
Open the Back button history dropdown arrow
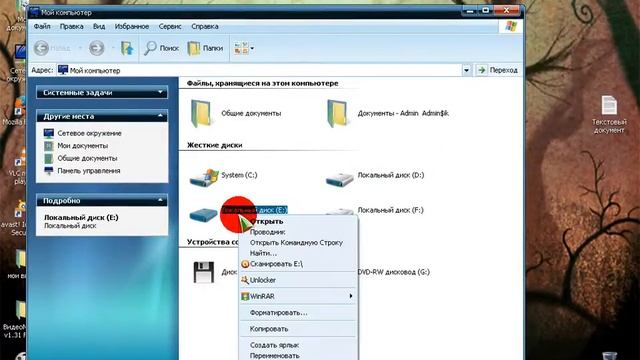[x=80, y=48]
